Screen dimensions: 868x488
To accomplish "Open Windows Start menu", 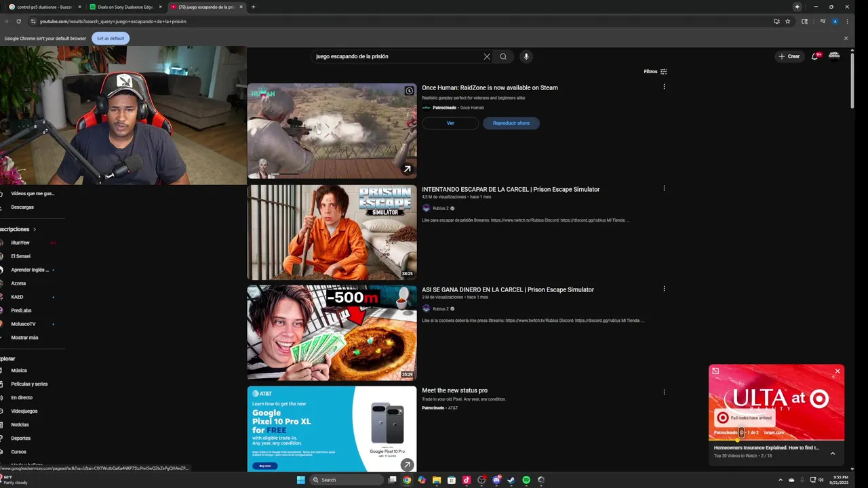I will point(300,480).
